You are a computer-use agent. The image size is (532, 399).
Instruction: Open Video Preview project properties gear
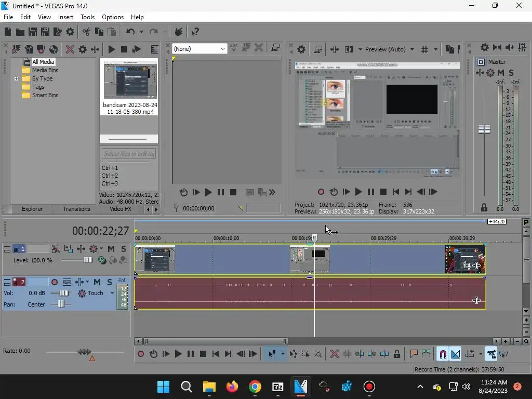[x=301, y=49]
